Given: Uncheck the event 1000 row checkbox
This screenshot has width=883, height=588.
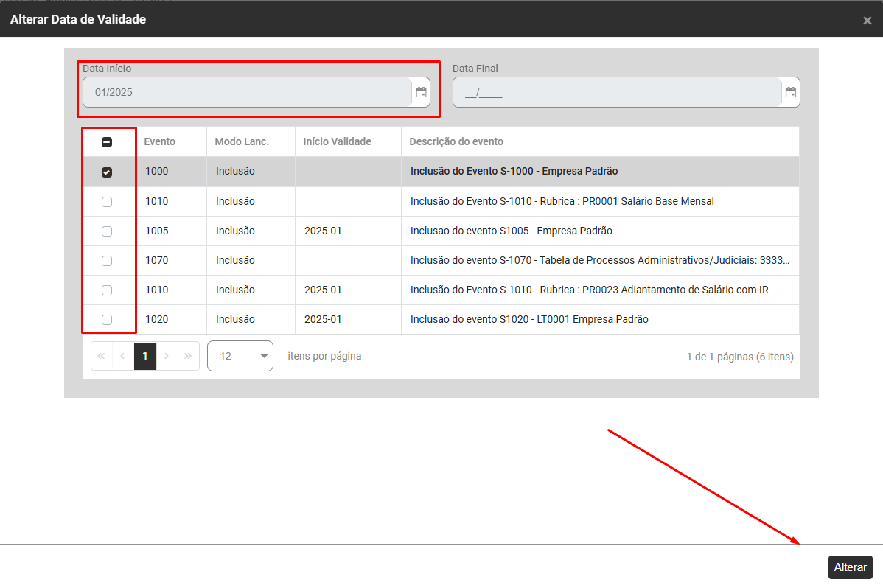Looking at the screenshot, I should point(107,172).
